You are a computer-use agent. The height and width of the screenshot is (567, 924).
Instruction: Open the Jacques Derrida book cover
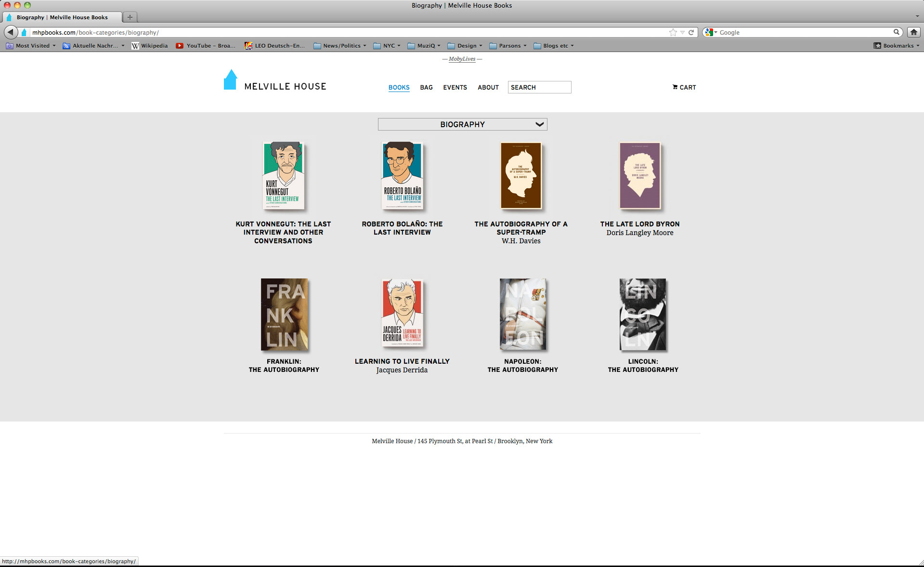pos(402,314)
